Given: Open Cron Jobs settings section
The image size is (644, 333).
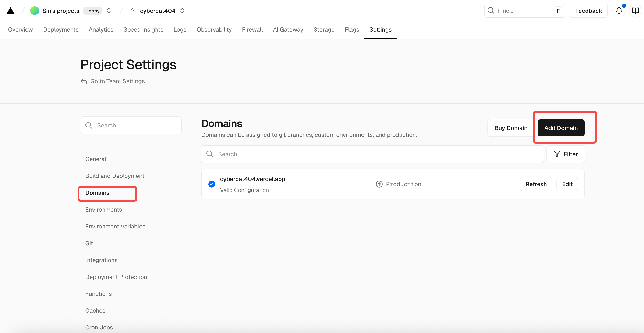Looking at the screenshot, I should point(99,327).
